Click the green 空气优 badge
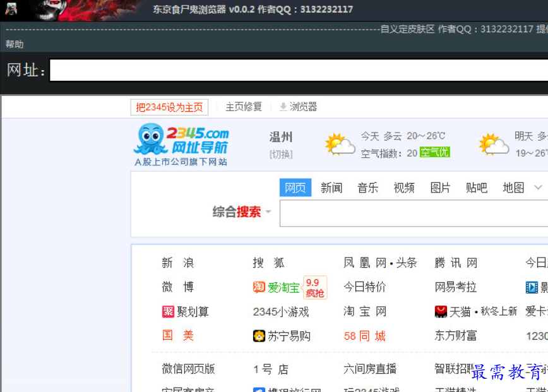The height and width of the screenshot is (392, 548). coord(435,153)
